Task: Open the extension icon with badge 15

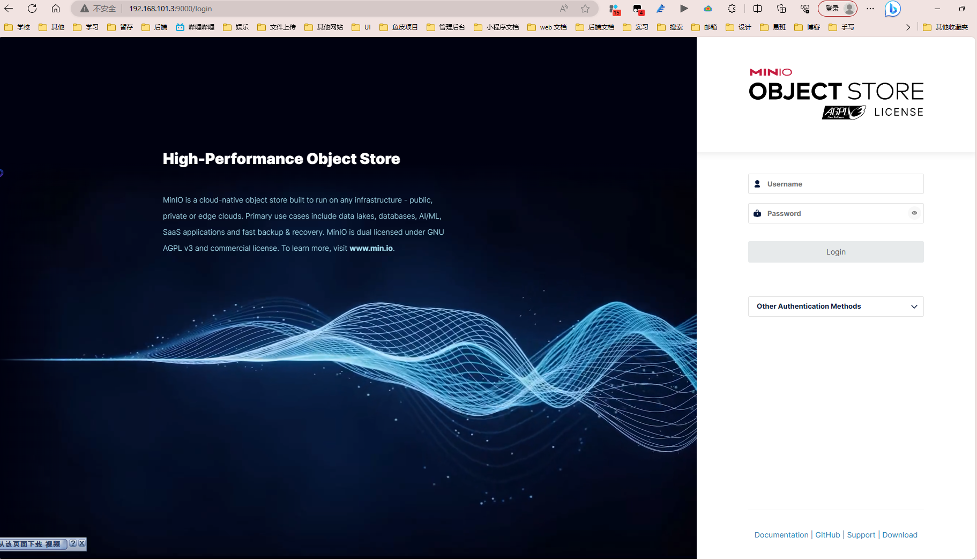Action: coord(615,9)
